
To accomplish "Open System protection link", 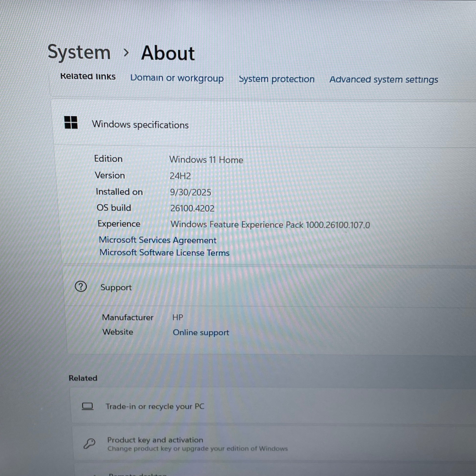I will [276, 79].
